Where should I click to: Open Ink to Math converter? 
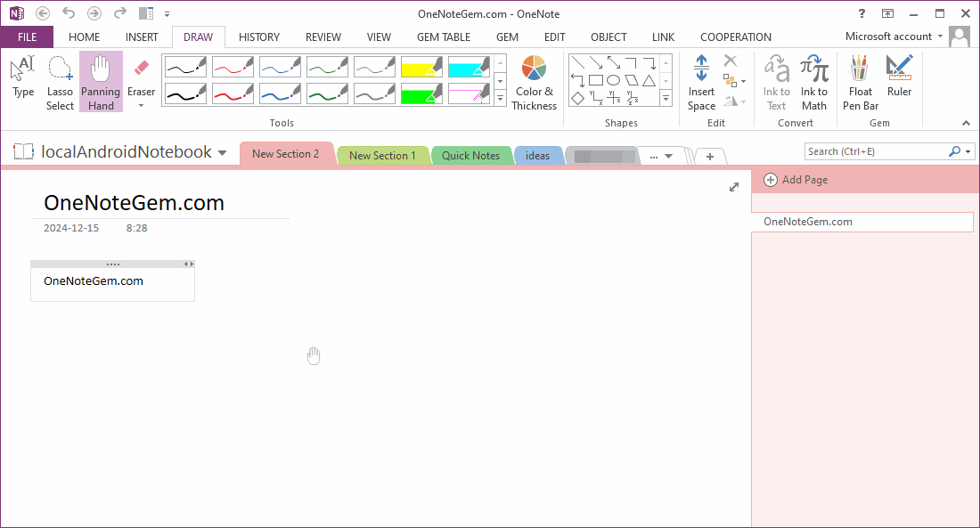coord(813,83)
